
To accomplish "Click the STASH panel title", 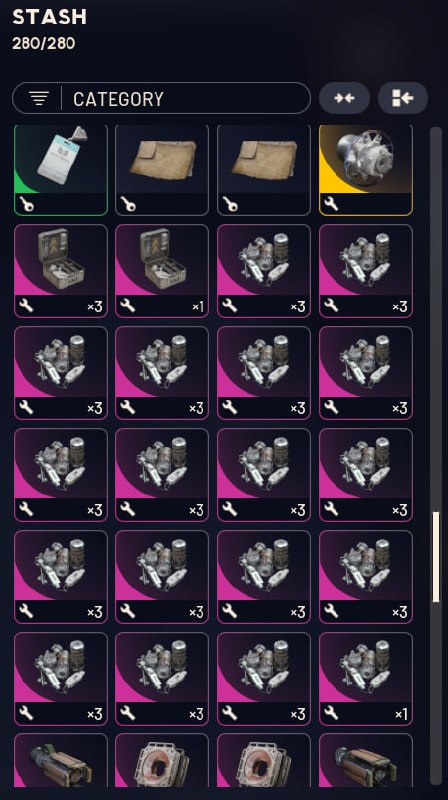I will coord(49,17).
